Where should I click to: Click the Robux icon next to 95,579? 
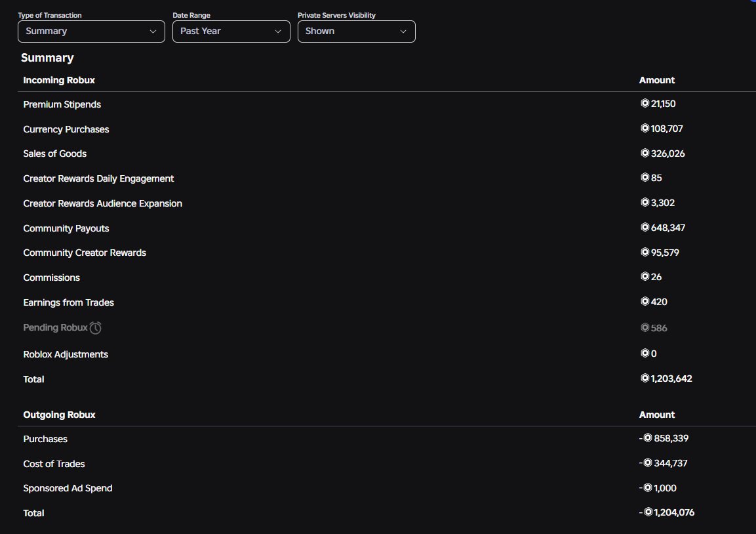(645, 253)
